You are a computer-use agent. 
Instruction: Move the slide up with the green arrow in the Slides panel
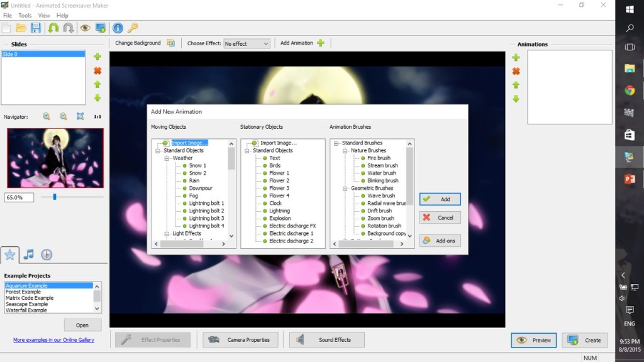tap(97, 84)
